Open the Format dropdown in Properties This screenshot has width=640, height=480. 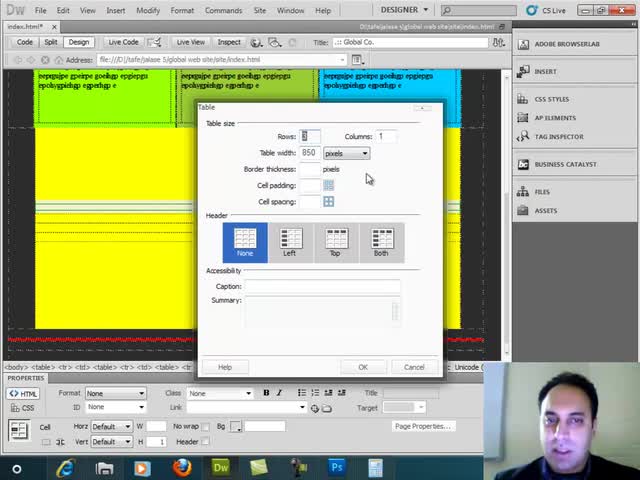pos(116,393)
